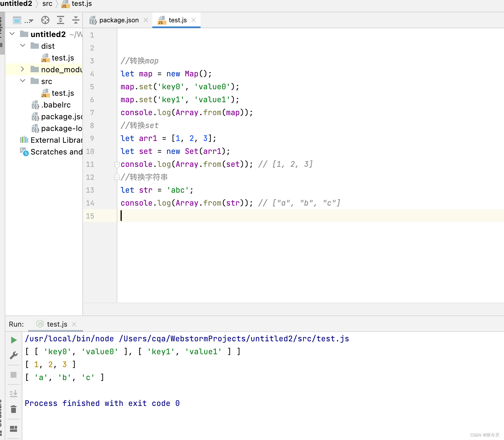Click the //转换set comment line
Image resolution: width=504 pixels, height=440 pixels.
point(140,125)
